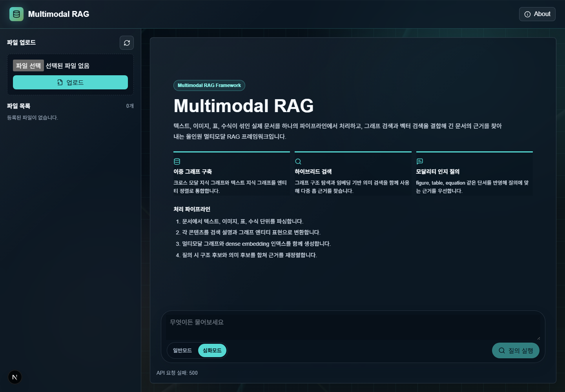
Task: Click the 선택된 파일 없음 label
Action: 67,66
